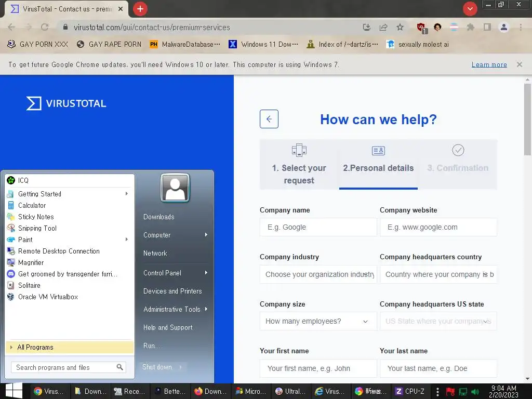The image size is (532, 399).
Task: Click the Windows Start button
Action: [x=14, y=391]
